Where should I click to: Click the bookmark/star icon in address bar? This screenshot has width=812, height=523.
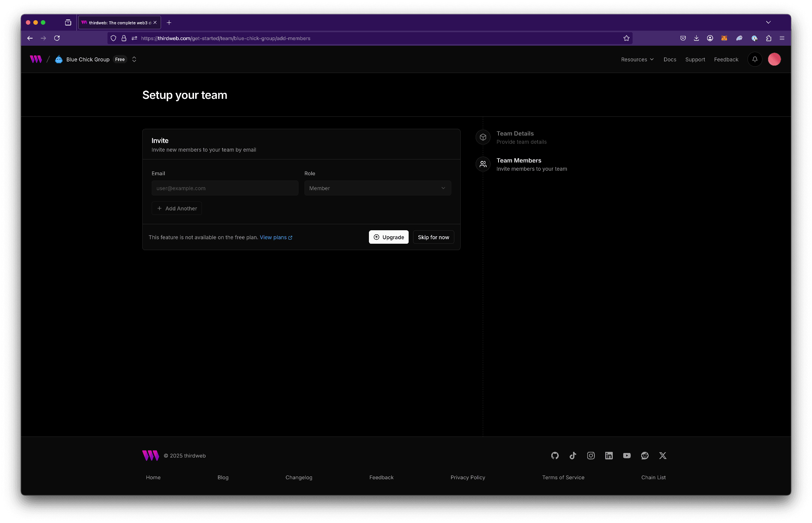point(626,38)
